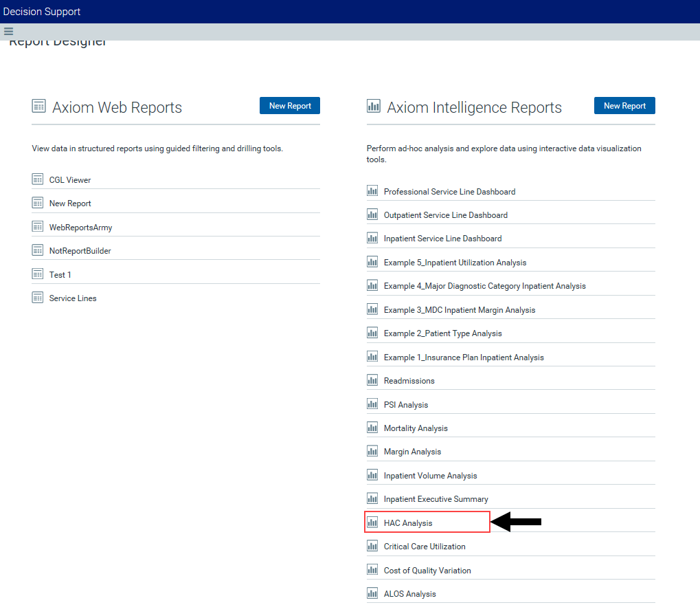Image resolution: width=700 pixels, height=605 pixels.
Task: Open Inpatient Executive Summary report
Action: [x=436, y=499]
